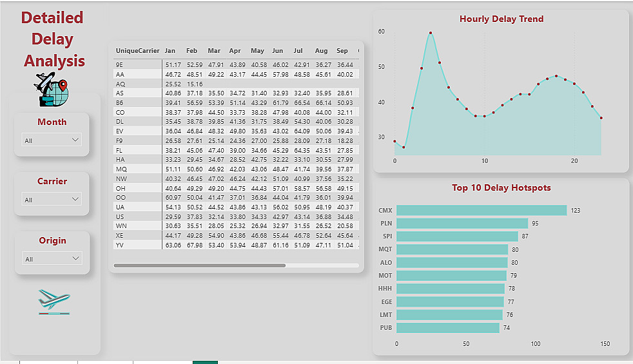Click the airplane and globe logo icon
The height and width of the screenshot is (364, 633).
click(52, 89)
